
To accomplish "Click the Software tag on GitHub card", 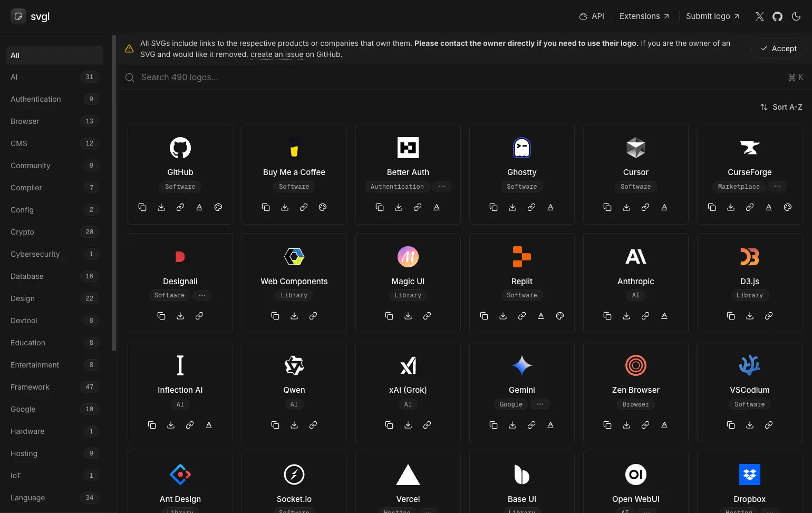I will pyautogui.click(x=180, y=187).
